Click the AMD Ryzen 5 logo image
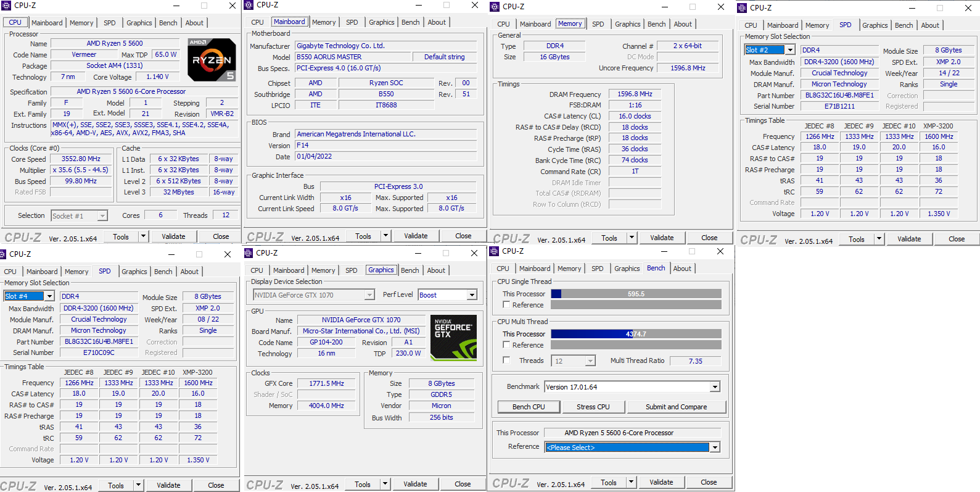Image resolution: width=980 pixels, height=492 pixels. tap(212, 60)
